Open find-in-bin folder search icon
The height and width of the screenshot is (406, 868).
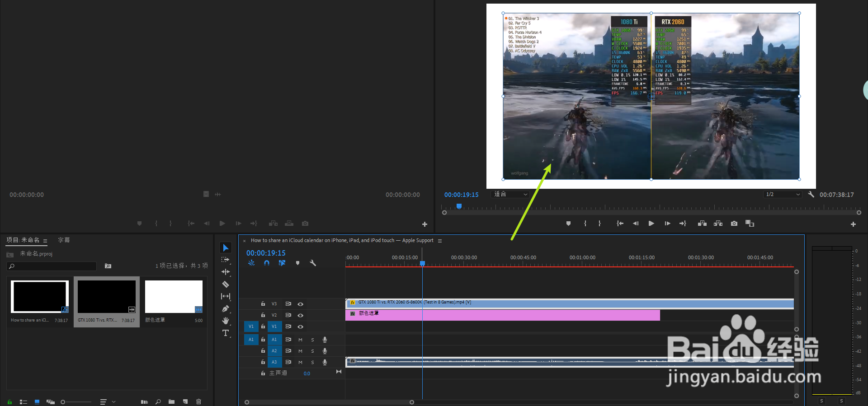pyautogui.click(x=108, y=266)
